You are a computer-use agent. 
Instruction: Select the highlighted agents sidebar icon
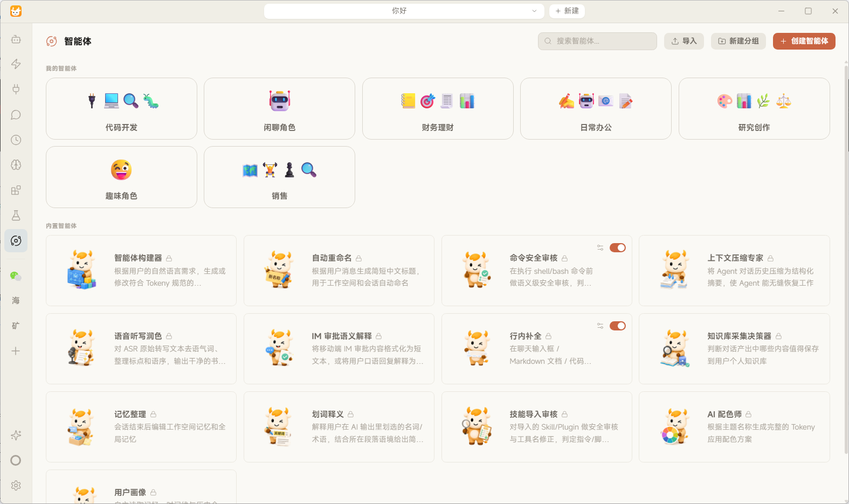click(16, 240)
